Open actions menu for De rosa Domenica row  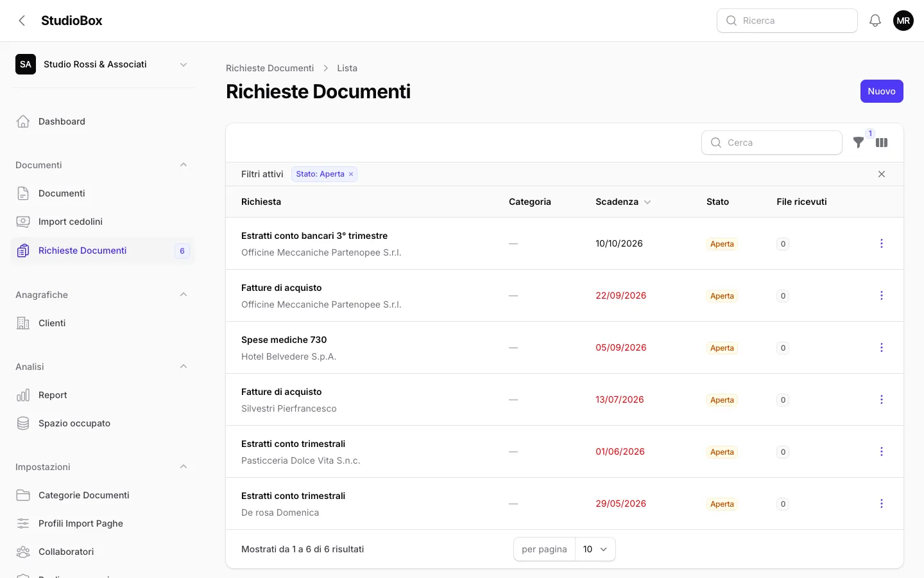(x=882, y=504)
